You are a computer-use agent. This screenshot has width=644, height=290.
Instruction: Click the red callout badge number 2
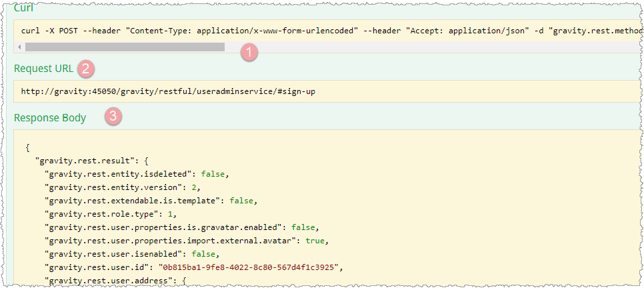click(x=85, y=68)
